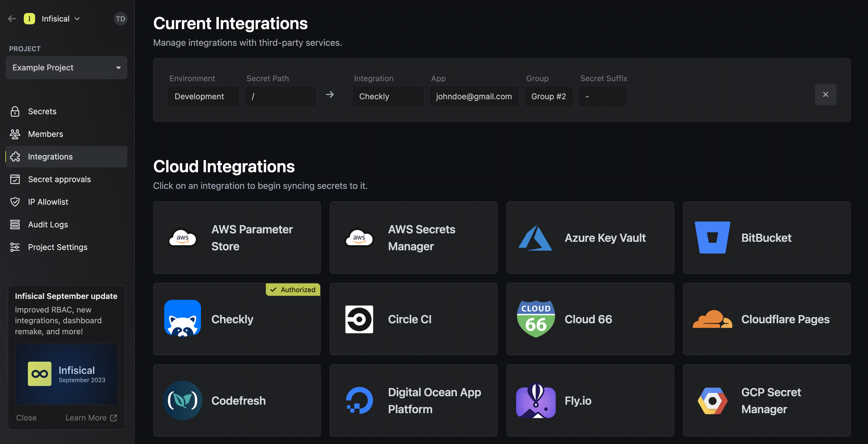Click the Cloud 66 card label

588,319
